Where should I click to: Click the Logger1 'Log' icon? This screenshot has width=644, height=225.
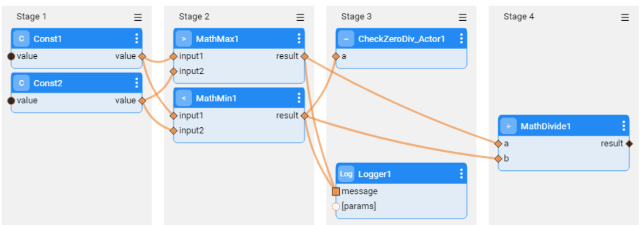click(346, 174)
